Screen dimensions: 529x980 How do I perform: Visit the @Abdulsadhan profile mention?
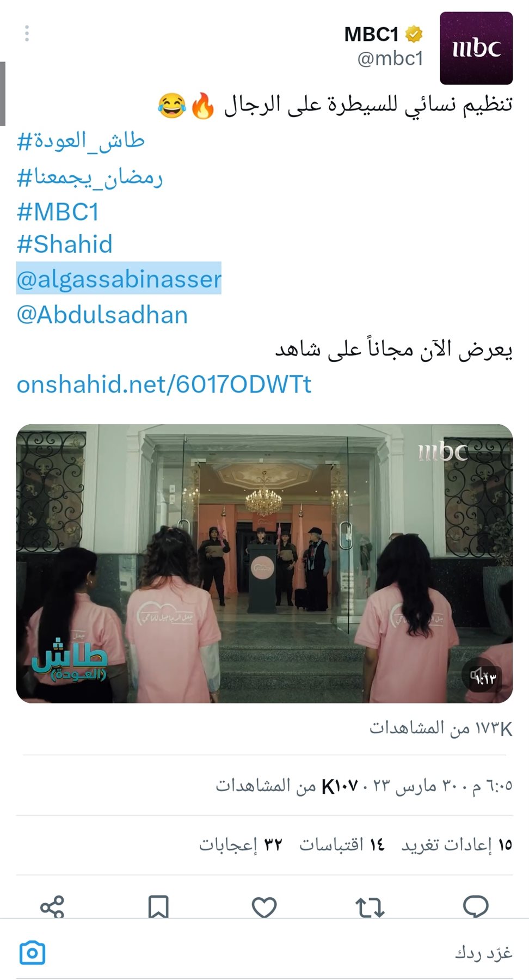tap(102, 315)
